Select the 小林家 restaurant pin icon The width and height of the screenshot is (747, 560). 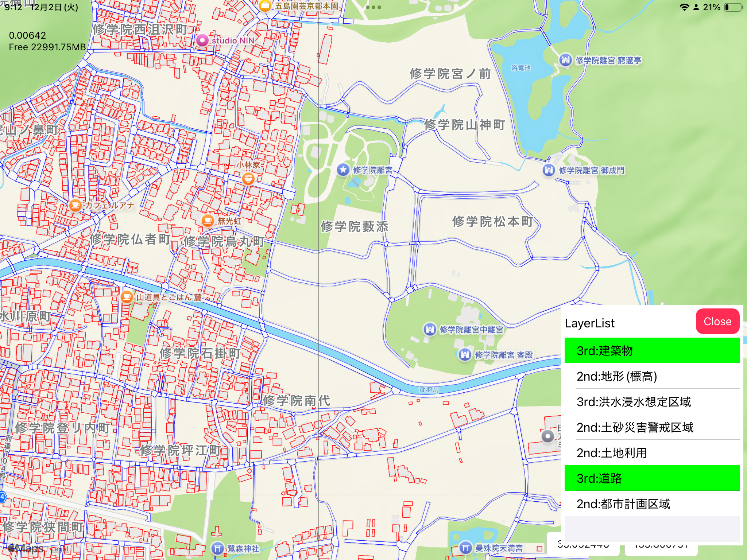pyautogui.click(x=248, y=178)
